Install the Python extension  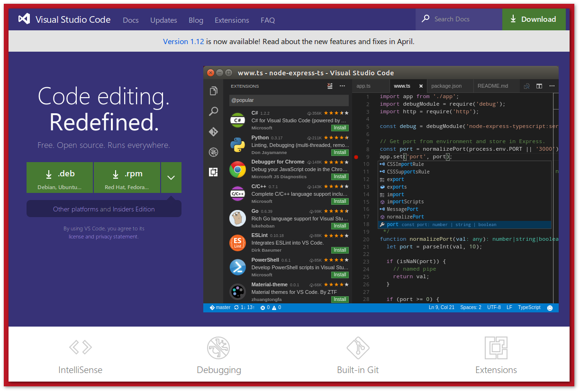click(x=340, y=153)
